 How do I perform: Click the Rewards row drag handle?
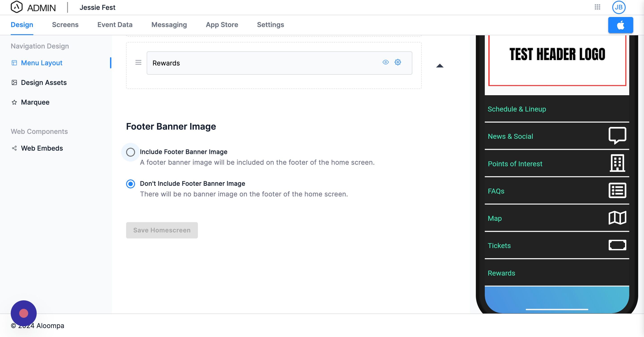138,62
